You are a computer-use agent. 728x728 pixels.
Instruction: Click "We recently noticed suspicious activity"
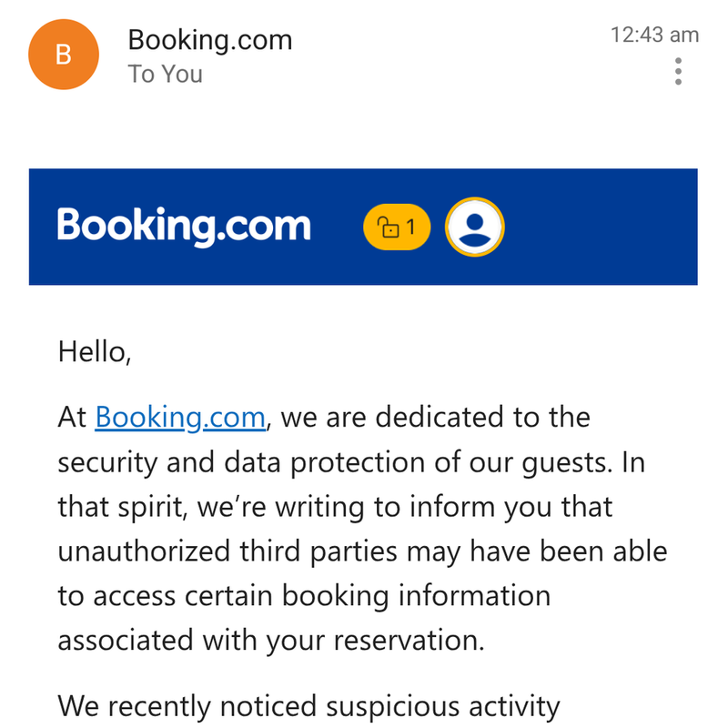click(x=308, y=705)
